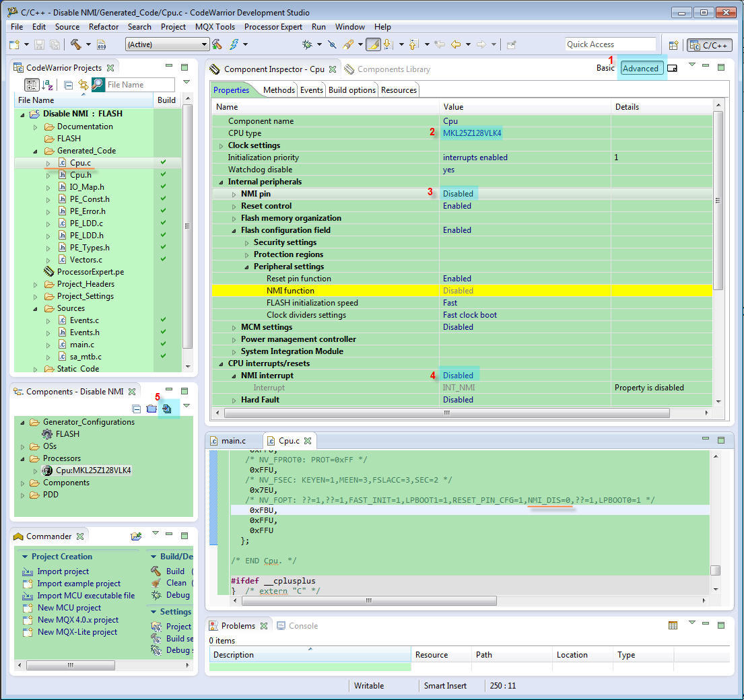Click the Quick Access search field
The image size is (744, 700).
610,44
